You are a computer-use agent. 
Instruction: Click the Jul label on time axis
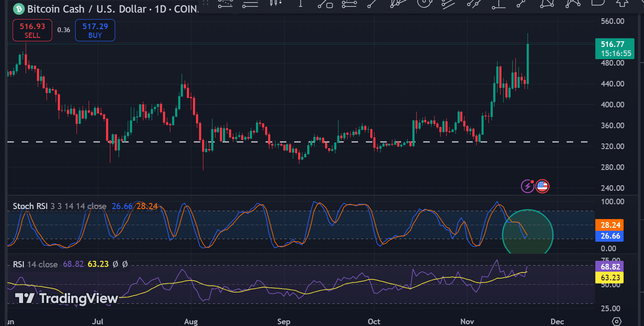[x=98, y=322]
